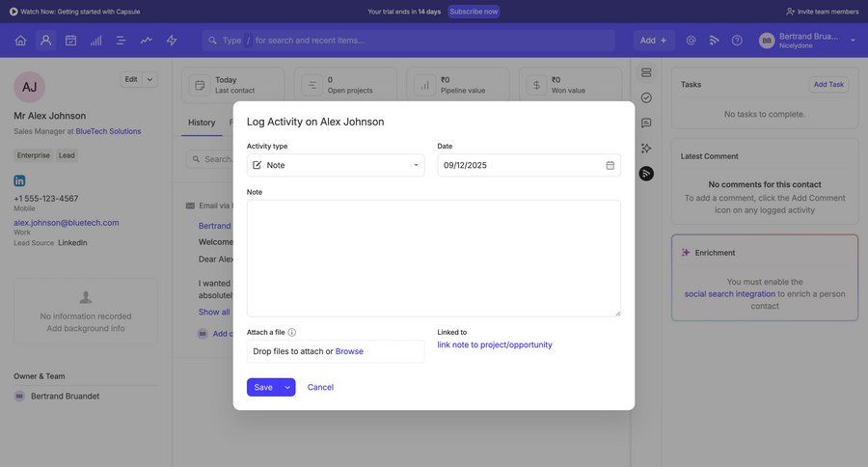Open the Enrichment sparkle icon in the side rail
Screen dimensions: 868x467
[646, 148]
